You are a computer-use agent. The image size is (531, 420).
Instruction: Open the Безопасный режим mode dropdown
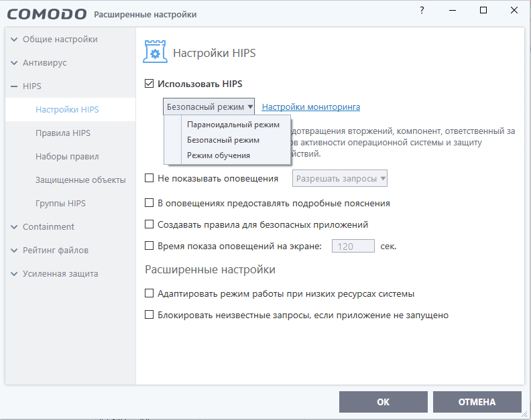209,107
